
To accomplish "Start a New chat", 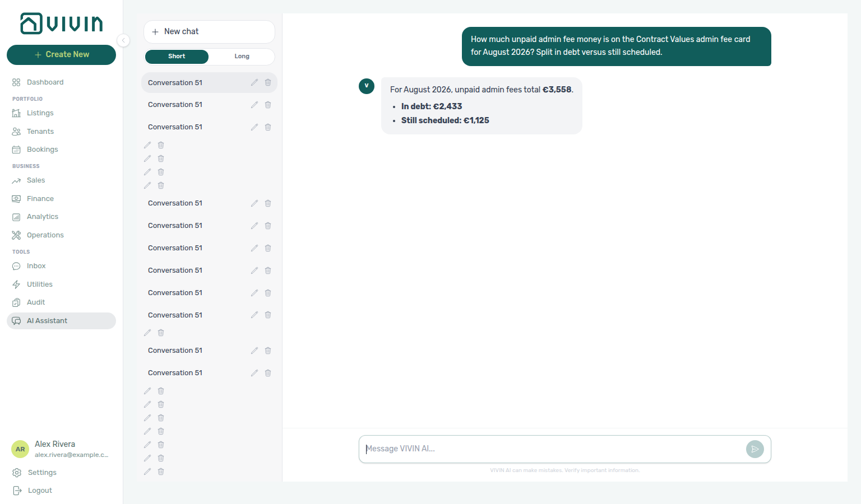I will tap(209, 32).
